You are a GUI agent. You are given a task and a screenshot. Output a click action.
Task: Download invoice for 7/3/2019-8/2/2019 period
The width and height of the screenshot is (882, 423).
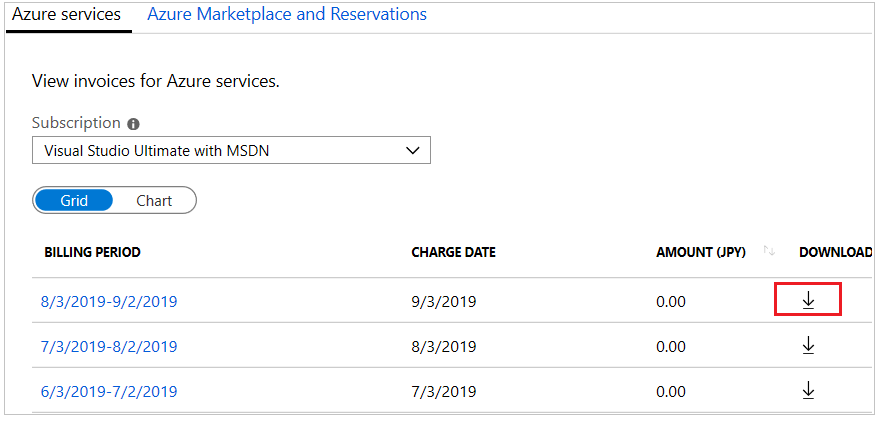coord(808,346)
